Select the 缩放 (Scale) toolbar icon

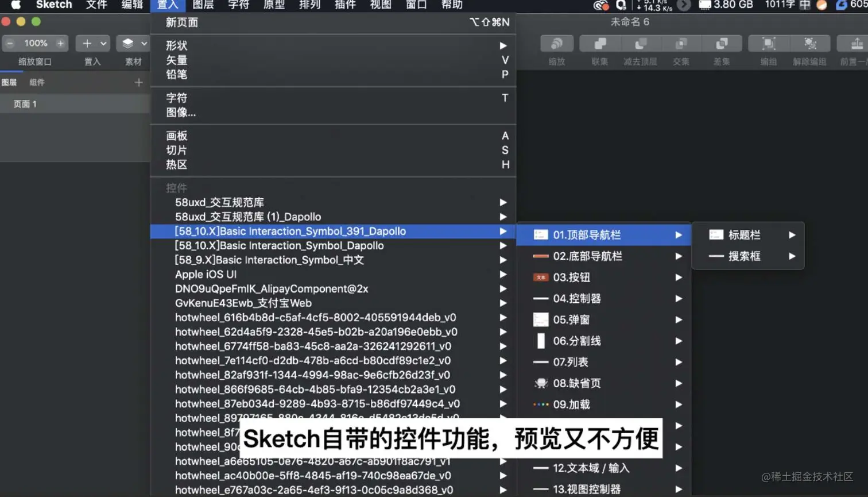pyautogui.click(x=555, y=43)
